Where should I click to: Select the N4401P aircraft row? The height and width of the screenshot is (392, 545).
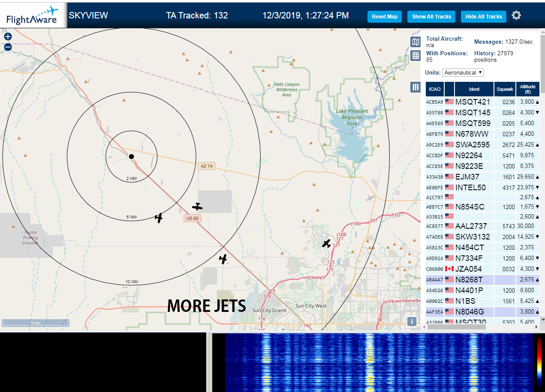click(x=482, y=290)
